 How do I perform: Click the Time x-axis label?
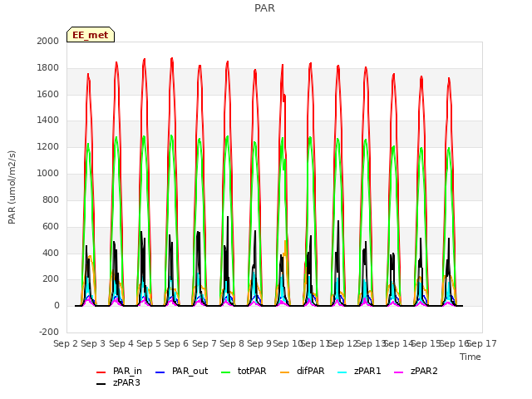[470, 357]
